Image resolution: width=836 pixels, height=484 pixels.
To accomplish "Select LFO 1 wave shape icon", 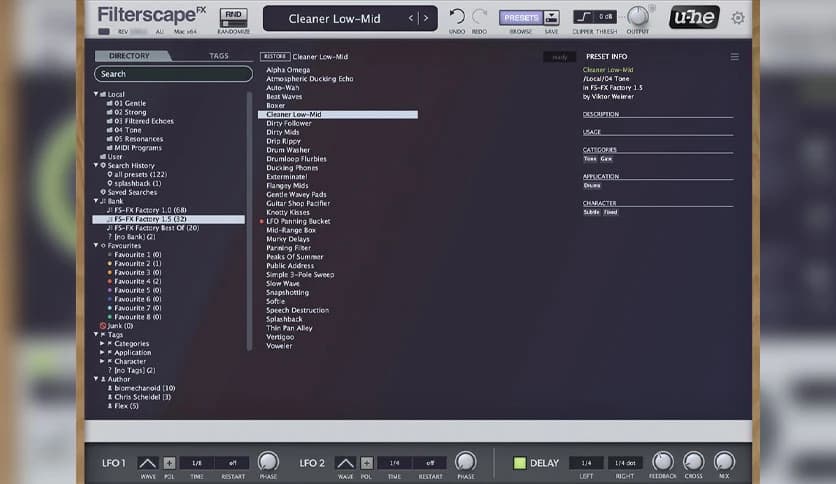I will (x=148, y=463).
